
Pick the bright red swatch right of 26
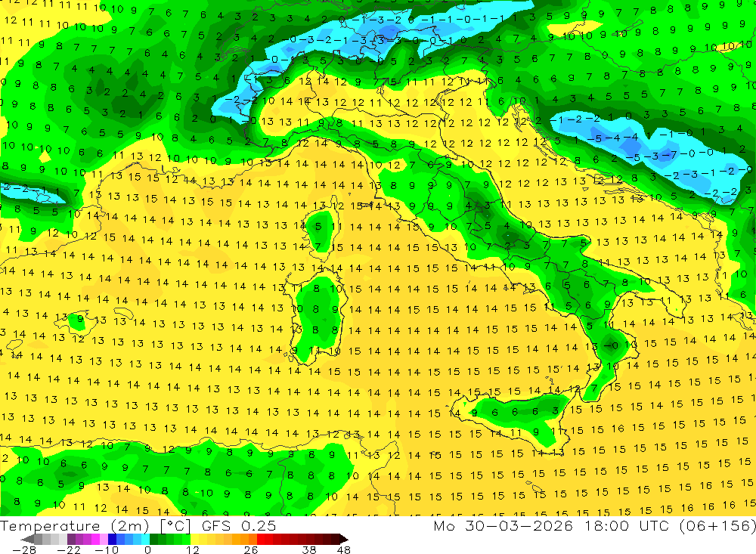click(x=261, y=539)
